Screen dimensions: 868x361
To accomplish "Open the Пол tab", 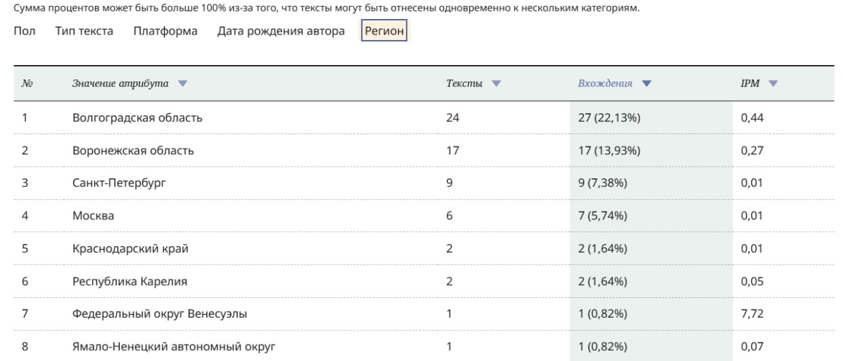I will pyautogui.click(x=24, y=31).
